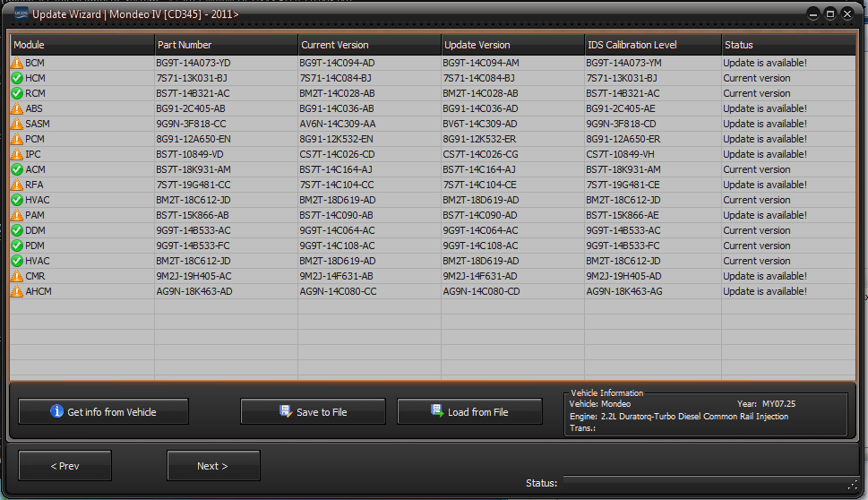The width and height of the screenshot is (868, 500).
Task: Open Load from File button
Action: 469,412
